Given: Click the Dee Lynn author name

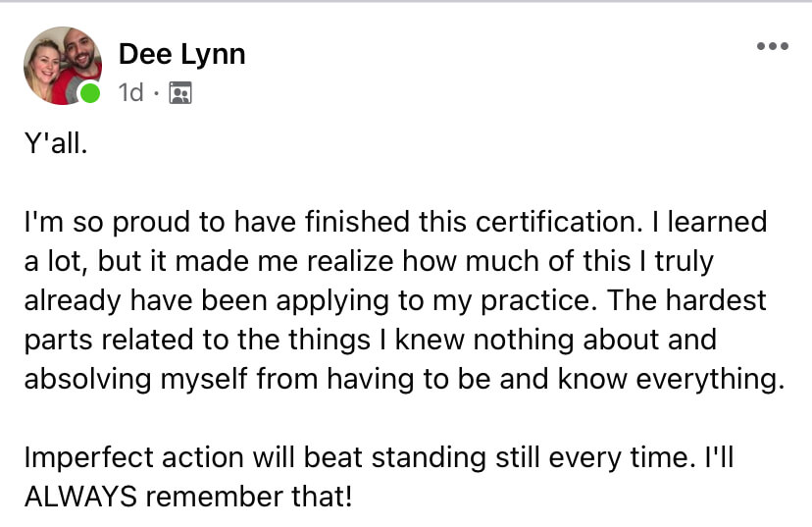Looking at the screenshot, I should pos(181,54).
